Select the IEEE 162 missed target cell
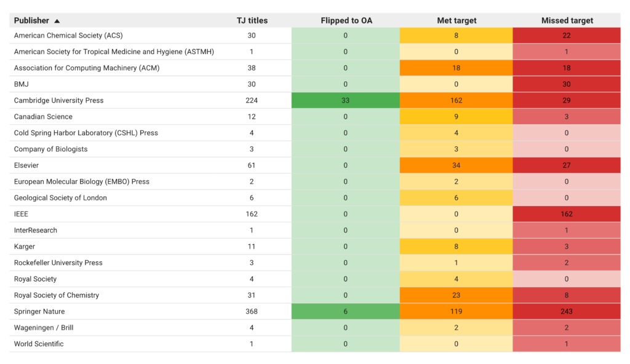The height and width of the screenshot is (364, 630). point(567,214)
